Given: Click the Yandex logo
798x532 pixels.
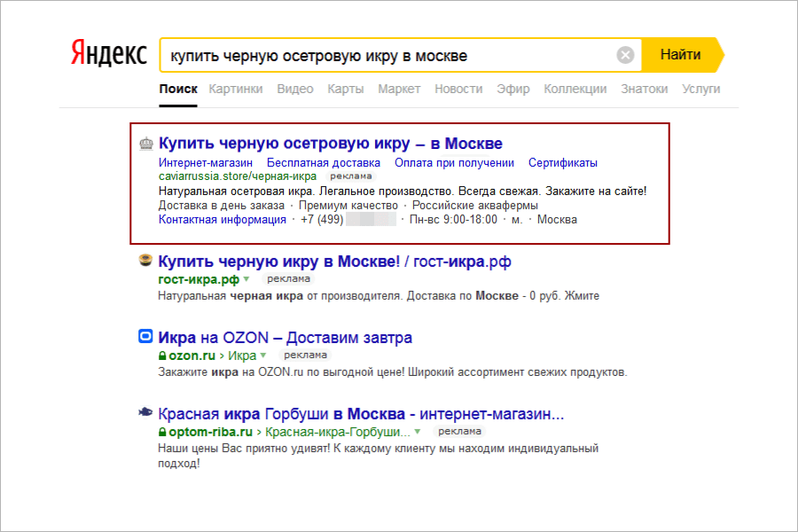Looking at the screenshot, I should point(109,54).
